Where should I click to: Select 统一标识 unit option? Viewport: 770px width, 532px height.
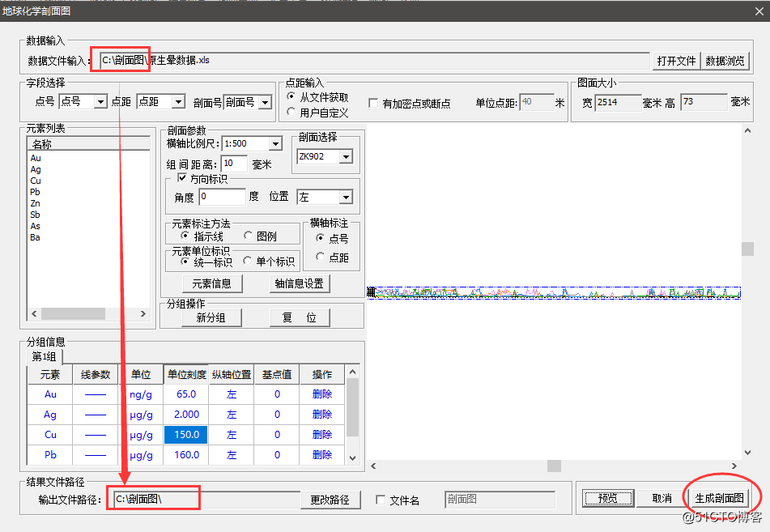(x=185, y=262)
